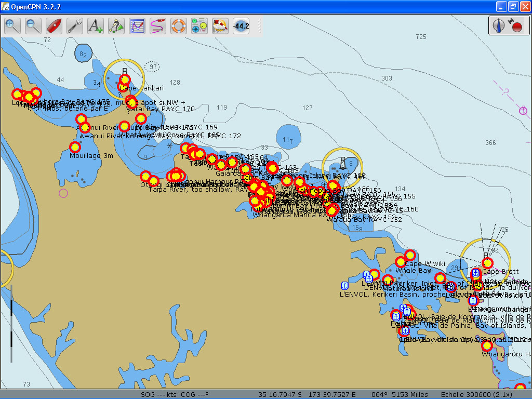Open the route manager icon
Screen dimensions: 532x399
pos(137,26)
